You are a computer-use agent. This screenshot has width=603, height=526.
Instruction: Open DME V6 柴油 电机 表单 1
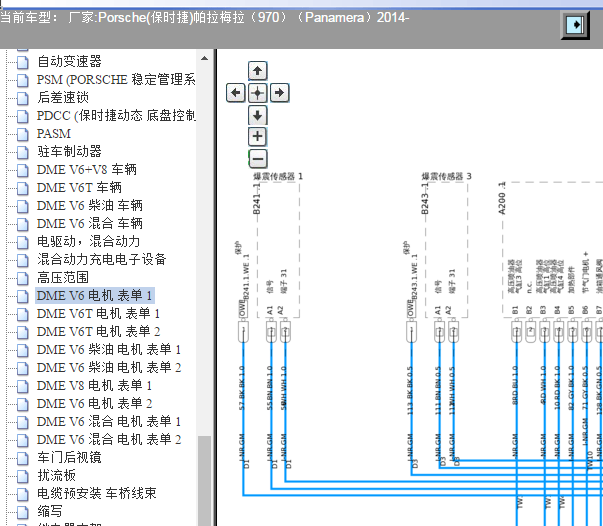(108, 350)
